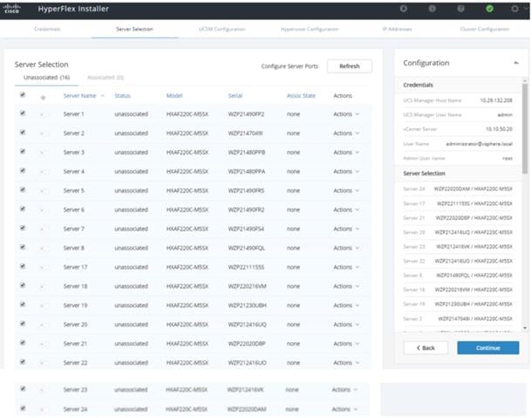Click the Configuration panel scroll-up arrow
Screen dimensions: 532x418
point(525,81)
